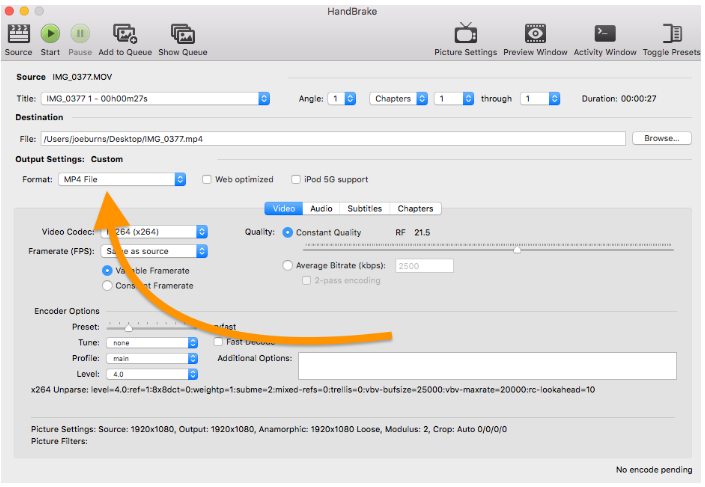Switch to the Chapters tab

pos(415,209)
